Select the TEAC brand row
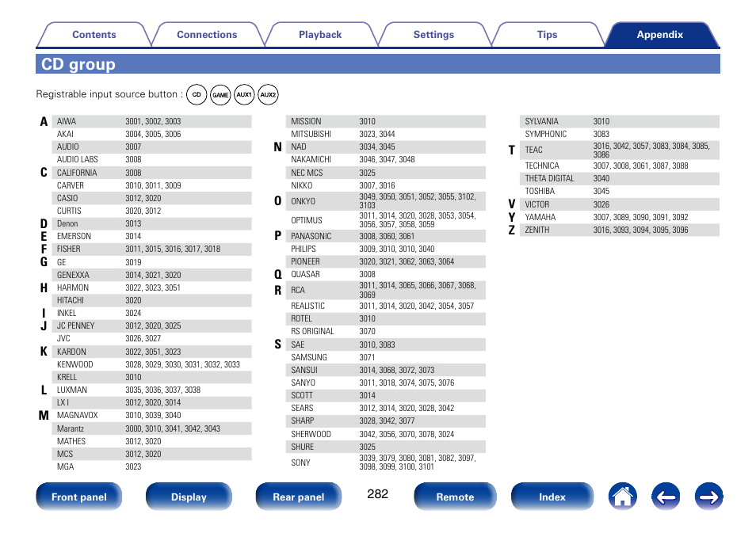This screenshot has width=756, height=533. click(x=620, y=150)
